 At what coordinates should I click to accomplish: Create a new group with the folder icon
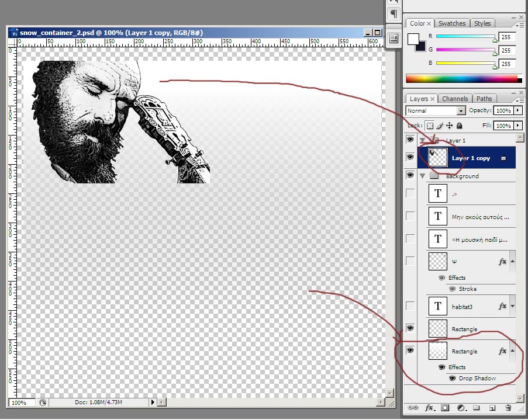point(476,407)
